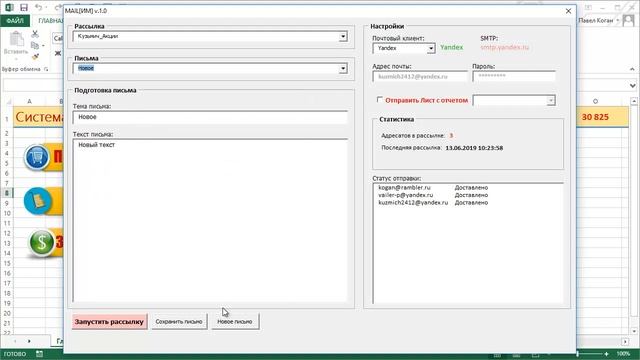Click the Павел Коган account name in Excel
The height and width of the screenshot is (360, 640).
coord(596,20)
